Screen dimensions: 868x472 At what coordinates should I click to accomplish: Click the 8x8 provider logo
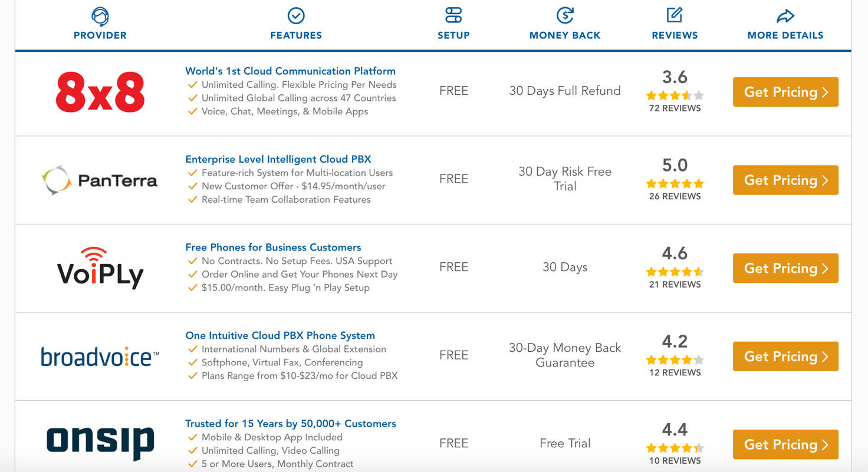click(100, 93)
